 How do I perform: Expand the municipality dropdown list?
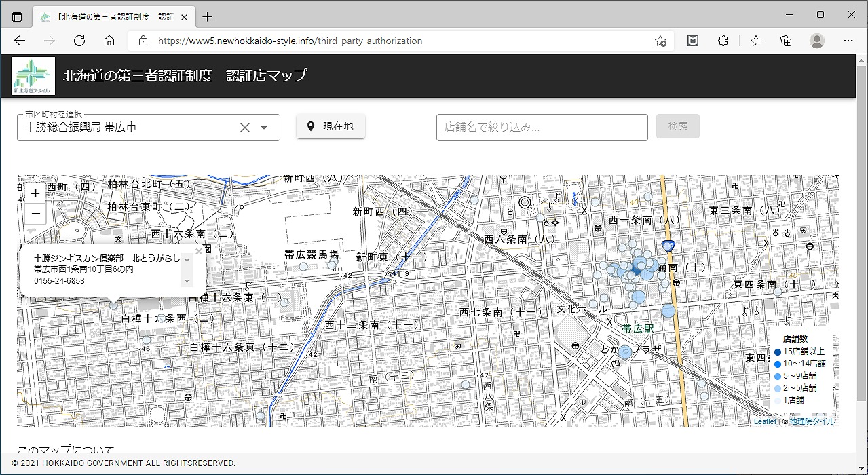pyautogui.click(x=265, y=128)
